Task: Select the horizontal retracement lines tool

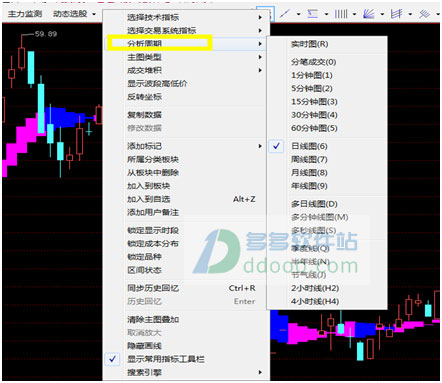Action: [x=312, y=14]
